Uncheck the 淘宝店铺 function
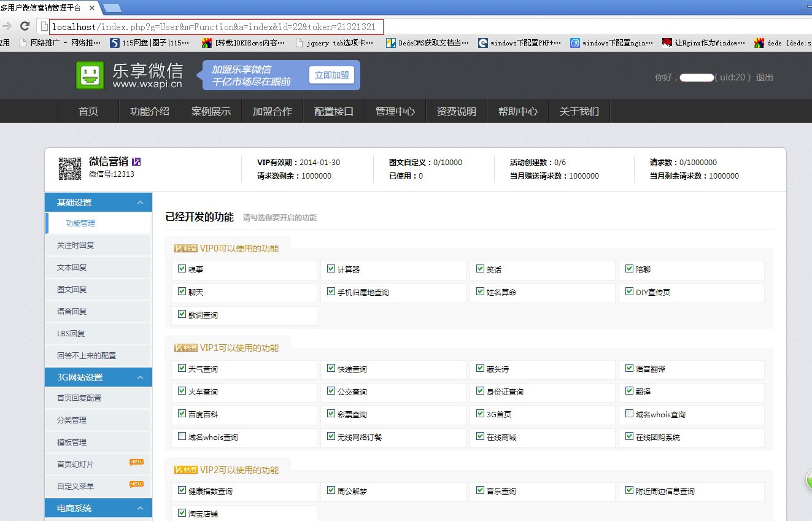The image size is (812, 521). 182,513
